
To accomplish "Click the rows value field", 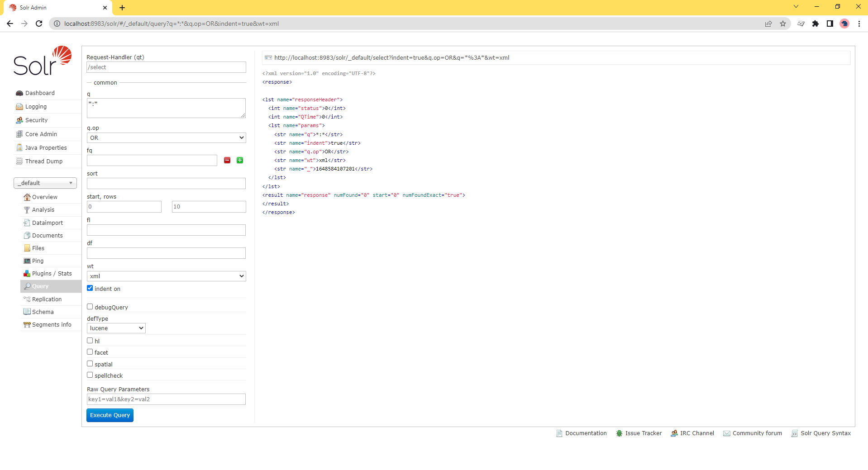I will pos(209,207).
